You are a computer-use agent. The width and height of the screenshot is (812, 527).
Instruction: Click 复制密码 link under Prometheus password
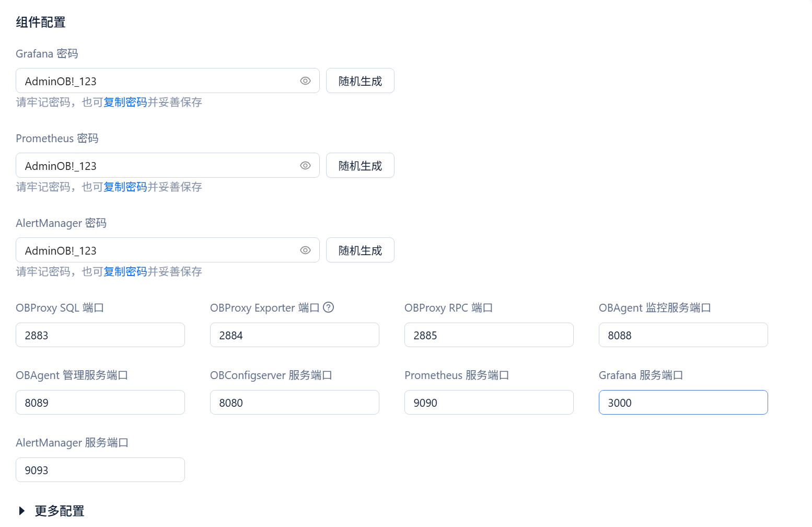point(125,187)
